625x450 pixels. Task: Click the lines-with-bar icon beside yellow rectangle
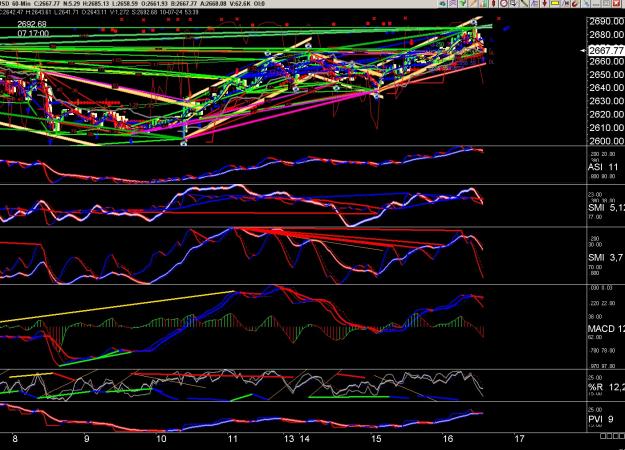(565, 4)
